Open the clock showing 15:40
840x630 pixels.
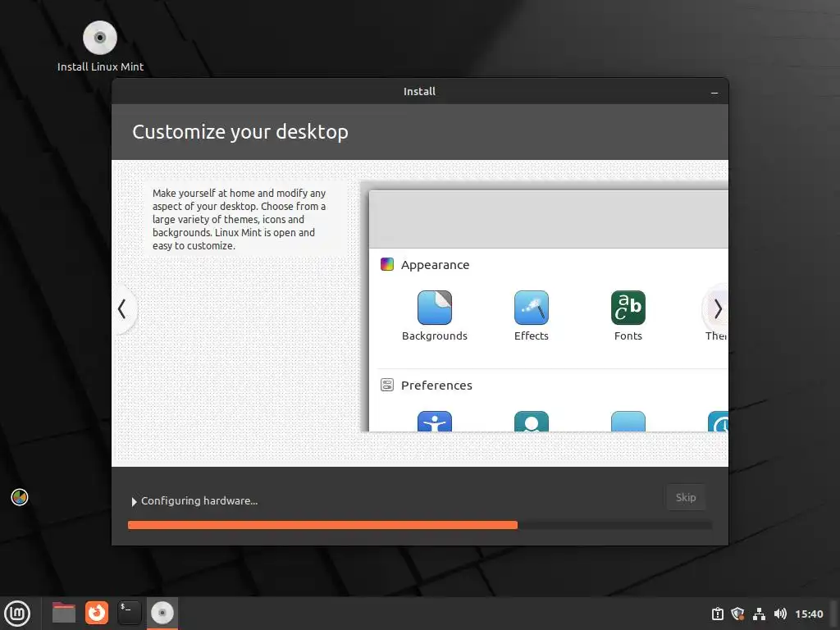point(809,614)
